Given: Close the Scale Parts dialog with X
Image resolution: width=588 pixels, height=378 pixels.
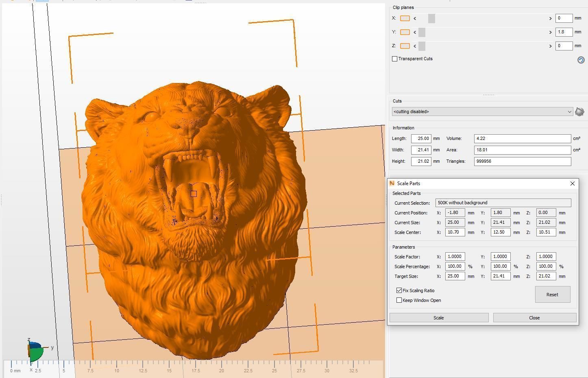Looking at the screenshot, I should (x=573, y=184).
